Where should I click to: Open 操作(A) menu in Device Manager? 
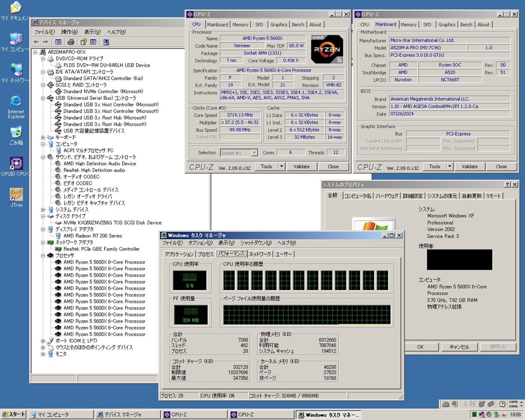pos(69,32)
